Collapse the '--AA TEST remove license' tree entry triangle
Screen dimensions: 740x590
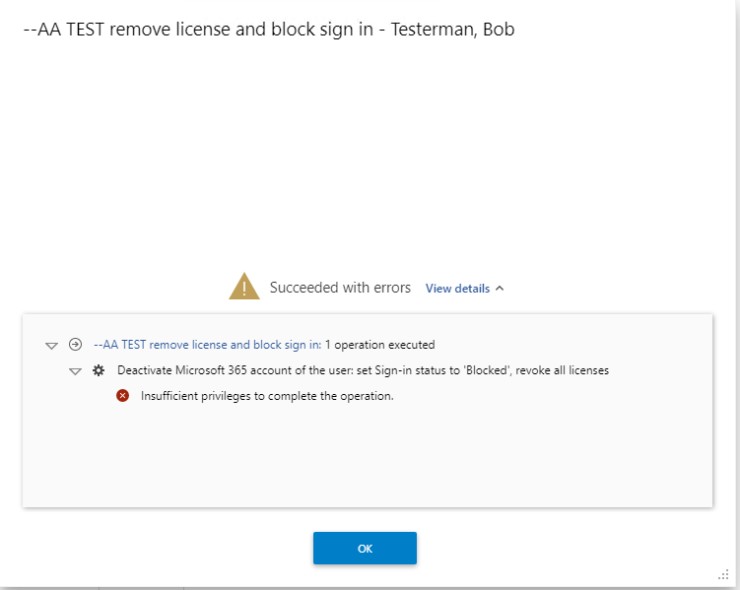tap(51, 346)
